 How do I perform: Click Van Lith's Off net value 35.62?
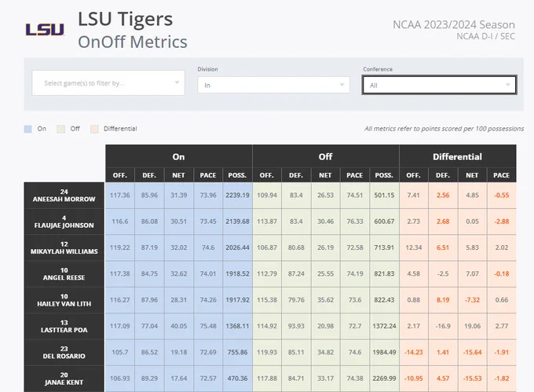click(x=325, y=300)
